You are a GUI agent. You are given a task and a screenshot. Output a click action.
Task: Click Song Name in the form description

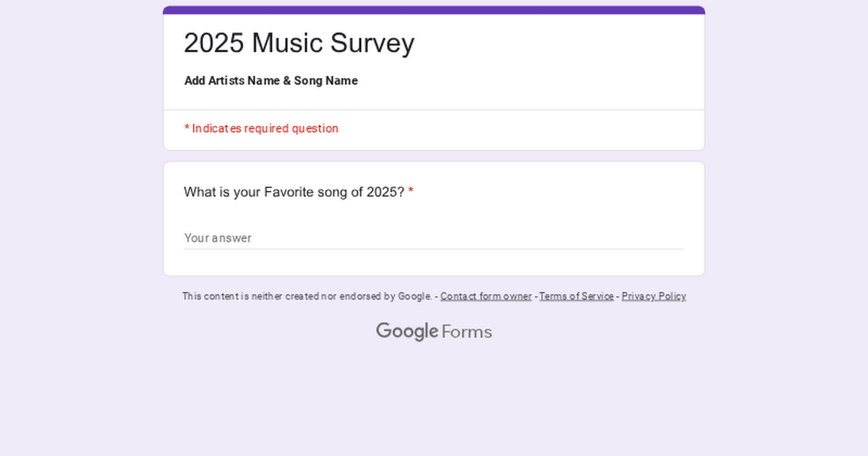click(325, 81)
